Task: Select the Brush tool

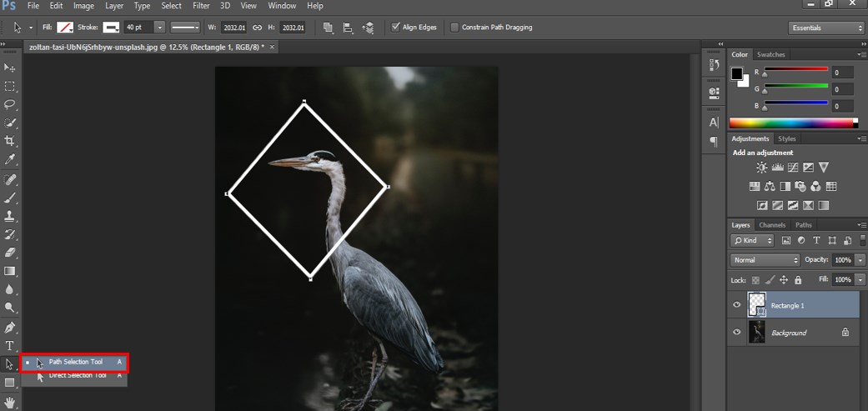Action: [9, 198]
